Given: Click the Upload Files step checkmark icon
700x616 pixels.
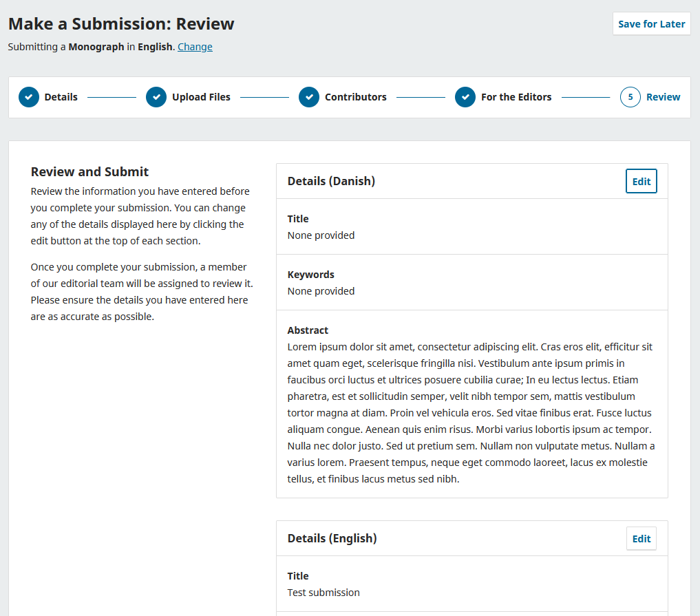Looking at the screenshot, I should tap(156, 97).
